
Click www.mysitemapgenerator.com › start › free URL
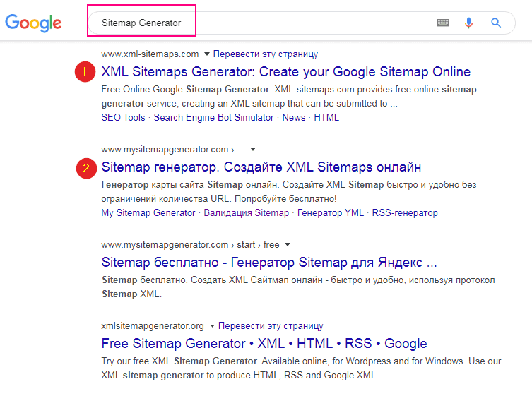click(190, 244)
